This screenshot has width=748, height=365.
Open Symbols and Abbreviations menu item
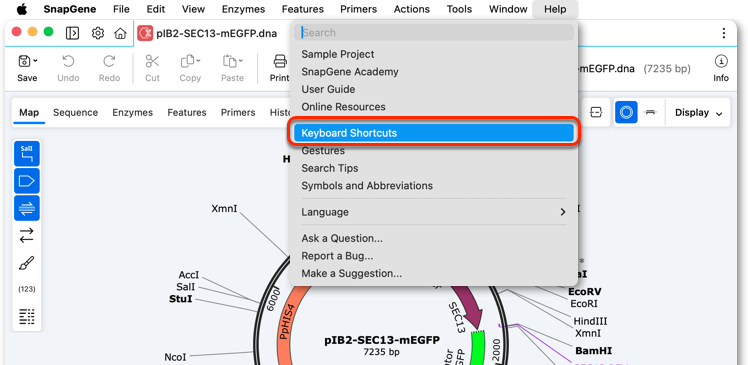click(434, 186)
